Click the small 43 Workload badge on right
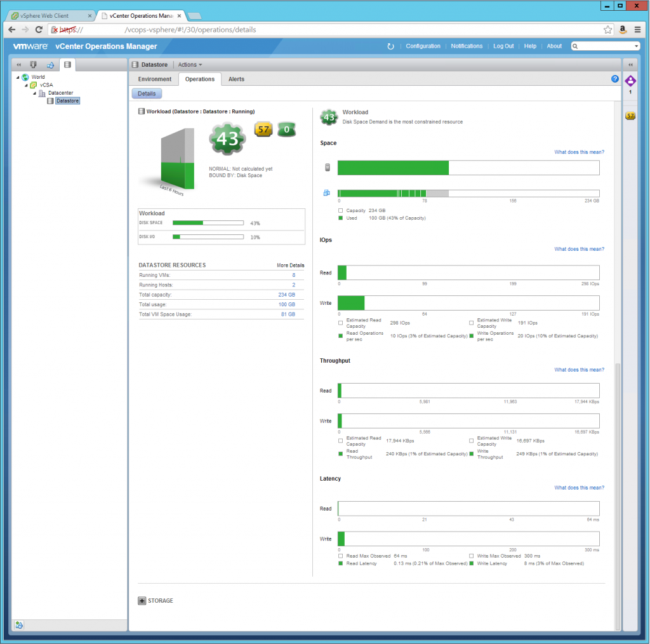Screen dimensions: 650x644 click(x=329, y=117)
